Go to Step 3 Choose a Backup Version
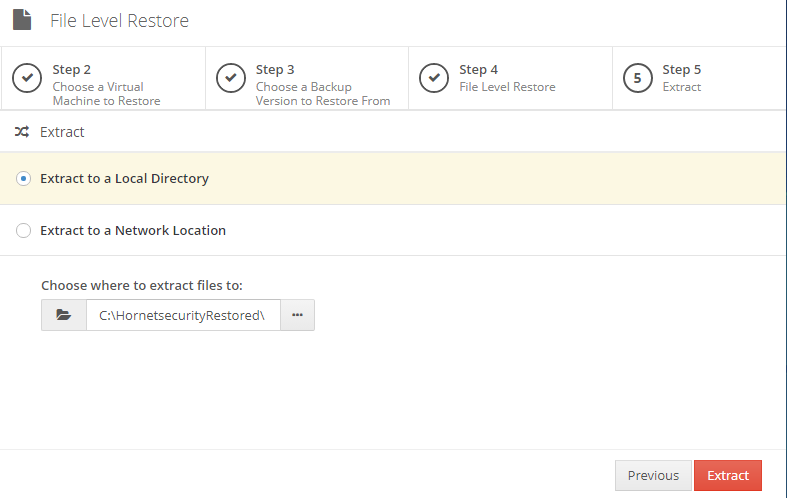Image resolution: width=787 pixels, height=498 pixels. coord(307,78)
